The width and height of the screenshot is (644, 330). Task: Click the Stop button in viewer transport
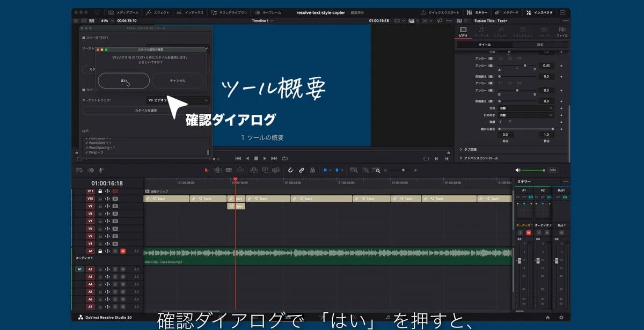tap(256, 158)
